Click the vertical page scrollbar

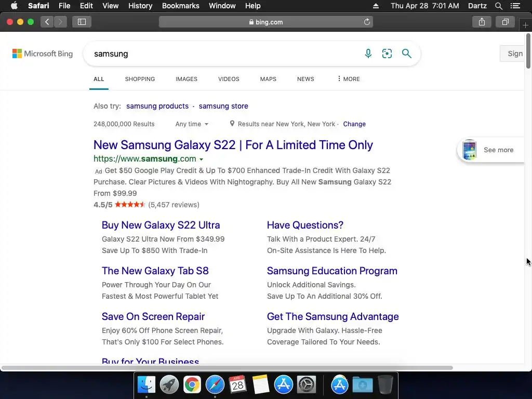[528, 51]
